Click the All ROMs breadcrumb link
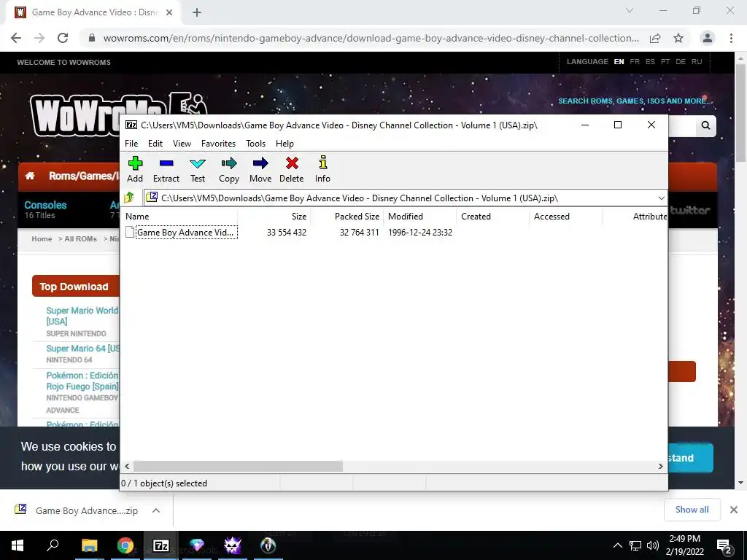Viewport: 747px width, 560px height. tap(80, 239)
